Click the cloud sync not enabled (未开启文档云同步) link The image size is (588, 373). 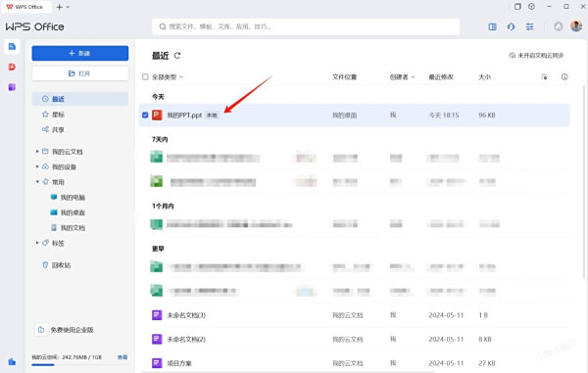coord(536,56)
